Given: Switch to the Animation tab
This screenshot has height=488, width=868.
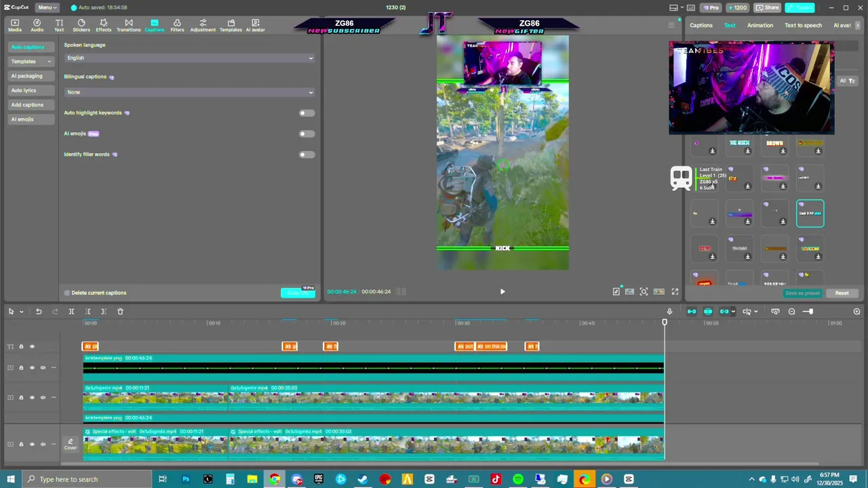Looking at the screenshot, I should tap(760, 25).
